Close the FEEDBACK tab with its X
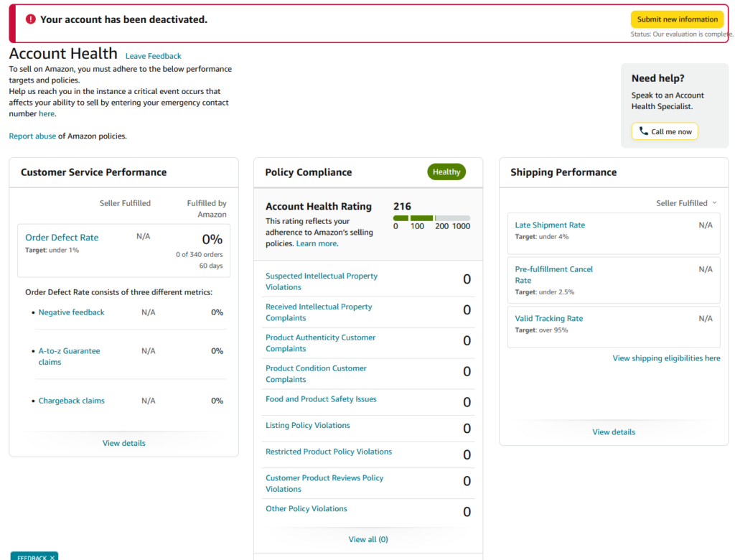Screen dimensions: 735x560 click(x=52, y=557)
